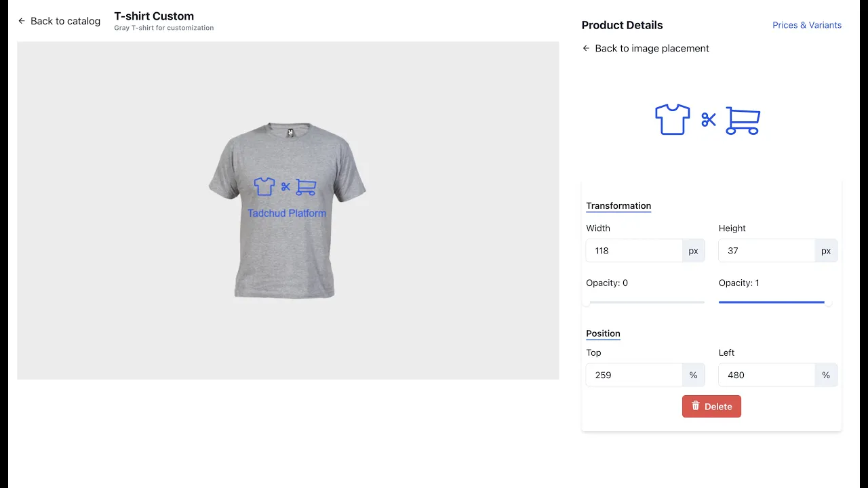Go back to image placement
The image size is (868, 488).
[652, 48]
